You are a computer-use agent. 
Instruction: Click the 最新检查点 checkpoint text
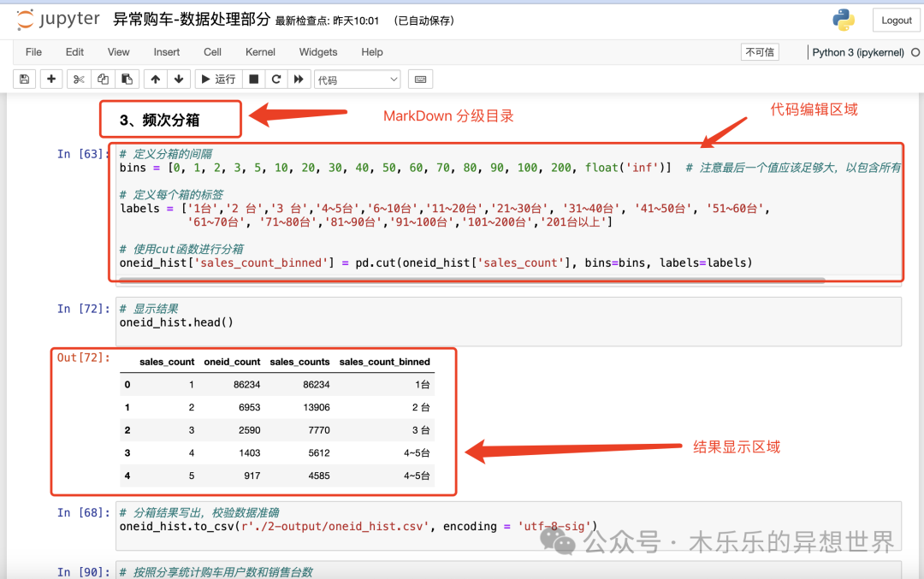(x=327, y=21)
